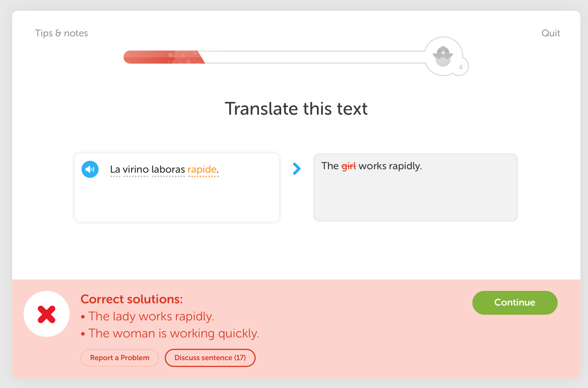Image resolution: width=588 pixels, height=388 pixels.
Task: Click solution 'The lady works rapidly.'
Action: [151, 316]
